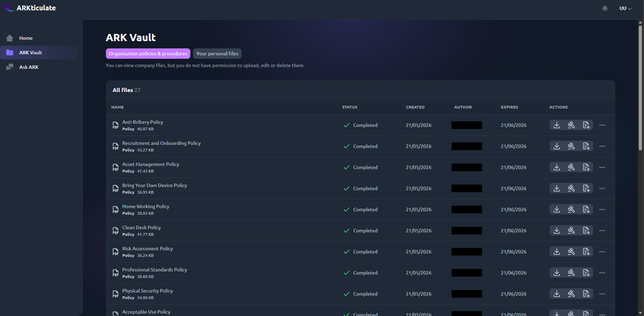Screen dimensions: 644x316
Task: Open more options for Physical Security Policy
Action: [x=602, y=294]
